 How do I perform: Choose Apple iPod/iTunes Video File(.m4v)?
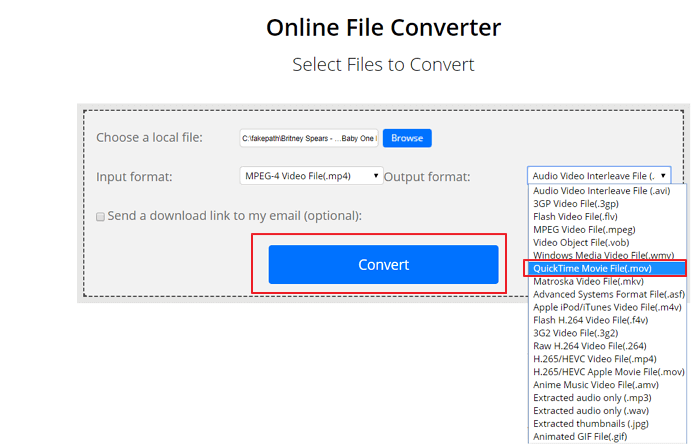[607, 307]
